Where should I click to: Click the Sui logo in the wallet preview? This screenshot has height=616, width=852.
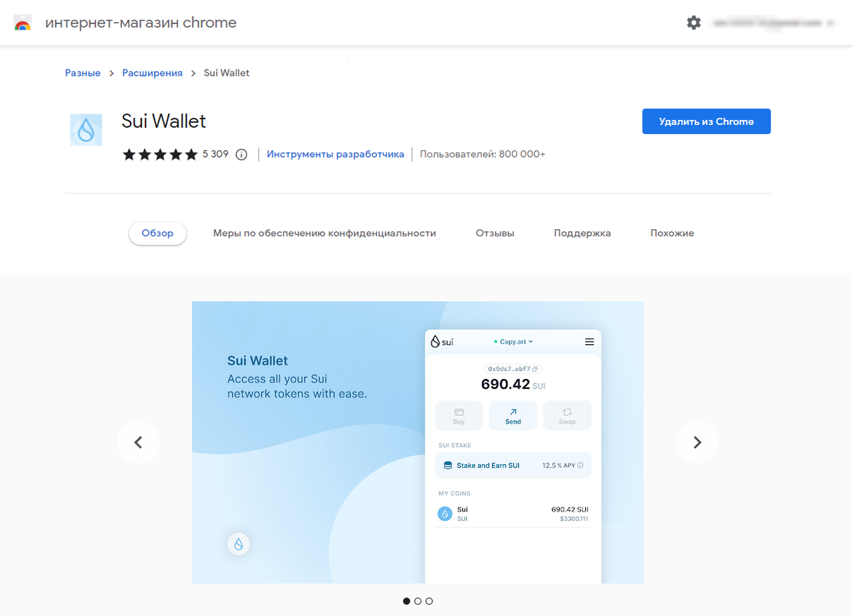(x=442, y=341)
